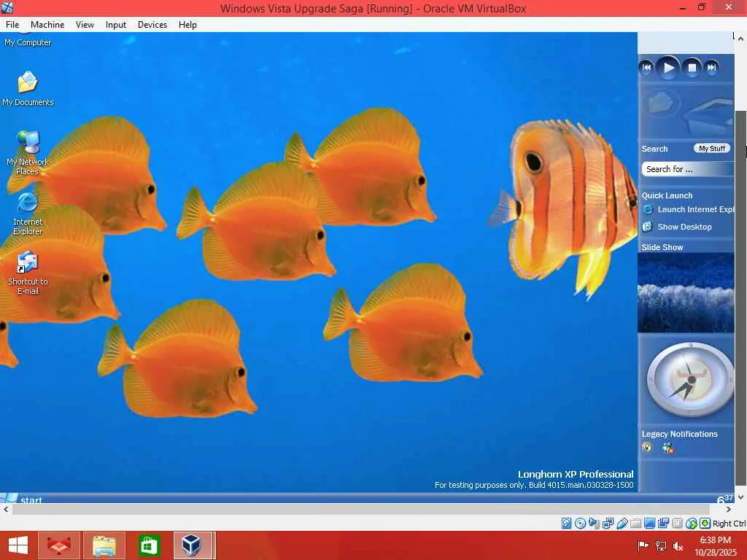Click the sidebar media Stop button
This screenshot has width=747, height=560.
coord(692,68)
